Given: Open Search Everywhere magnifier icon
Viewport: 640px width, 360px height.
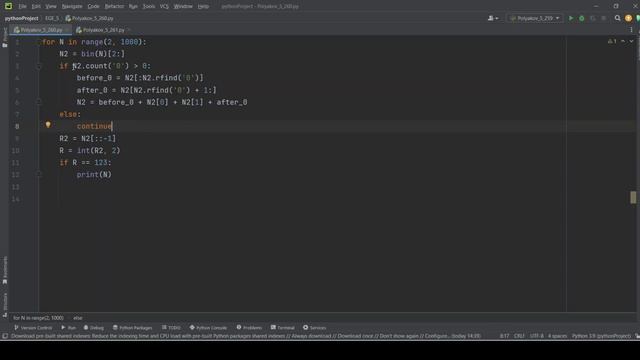Looking at the screenshot, I should [618, 18].
